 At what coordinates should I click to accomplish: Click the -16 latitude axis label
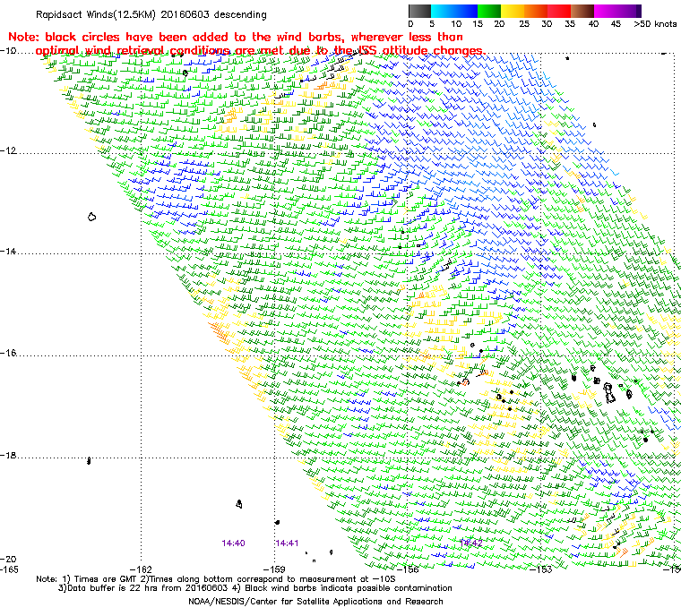click(x=8, y=353)
